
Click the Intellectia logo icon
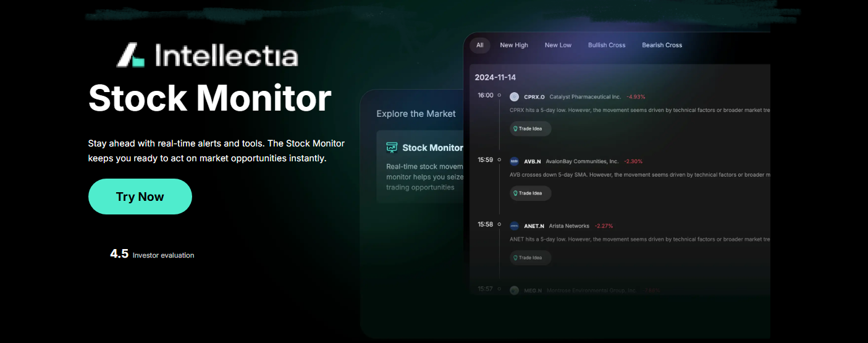coord(131,55)
